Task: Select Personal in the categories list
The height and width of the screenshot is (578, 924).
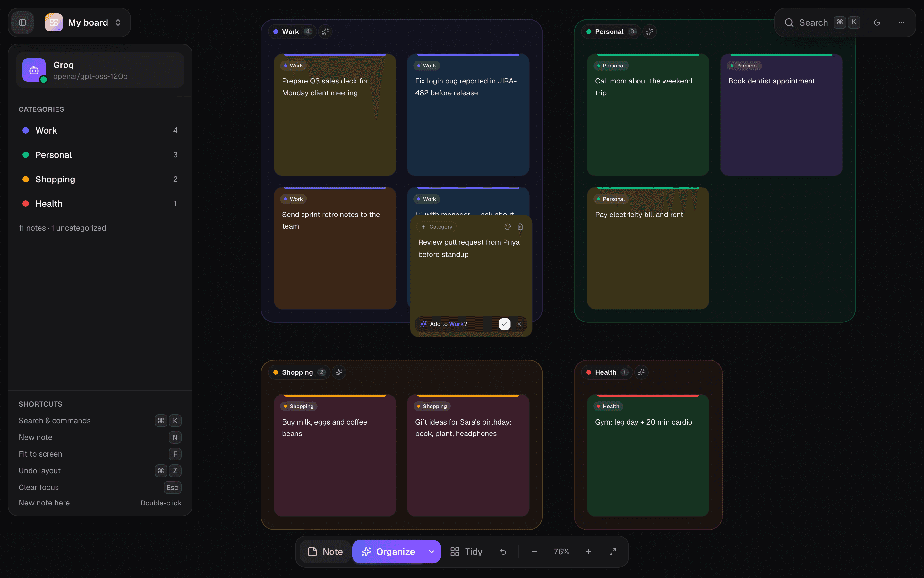Action: point(100,155)
